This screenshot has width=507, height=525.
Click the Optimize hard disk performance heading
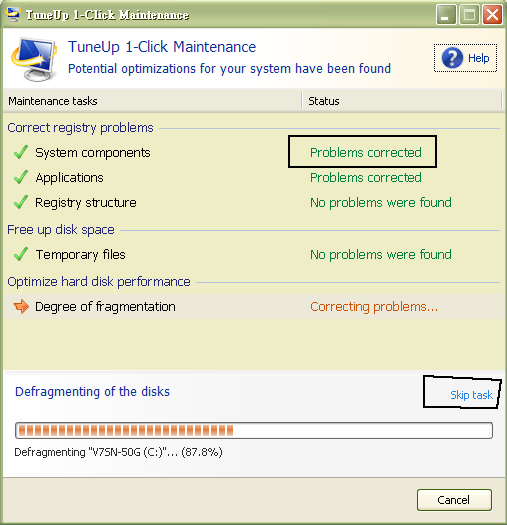[99, 282]
